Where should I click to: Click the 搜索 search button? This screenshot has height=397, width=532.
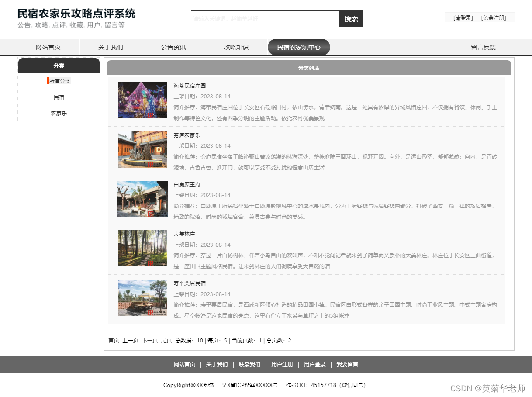tap(351, 19)
